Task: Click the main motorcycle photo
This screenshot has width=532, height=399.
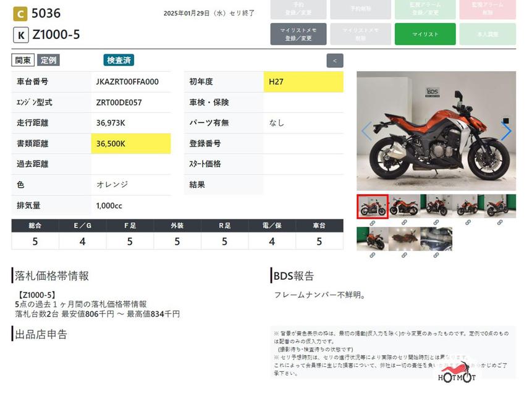Action: pos(436,131)
